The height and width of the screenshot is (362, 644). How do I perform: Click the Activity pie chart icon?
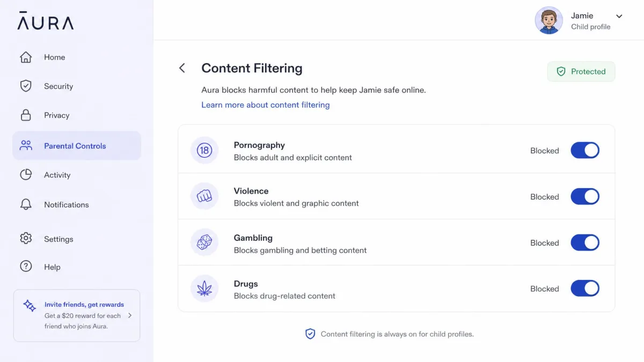click(x=26, y=175)
